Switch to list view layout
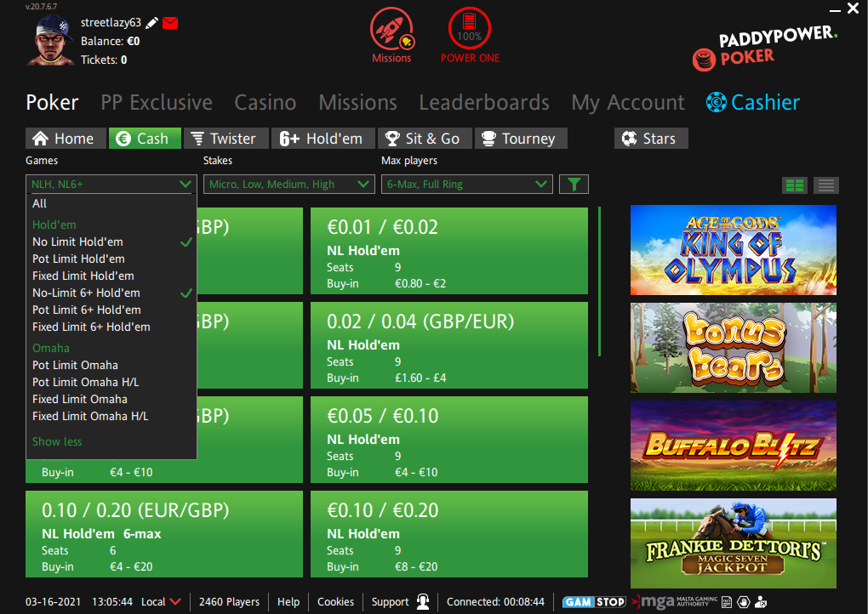This screenshot has height=614, width=868. click(x=825, y=185)
